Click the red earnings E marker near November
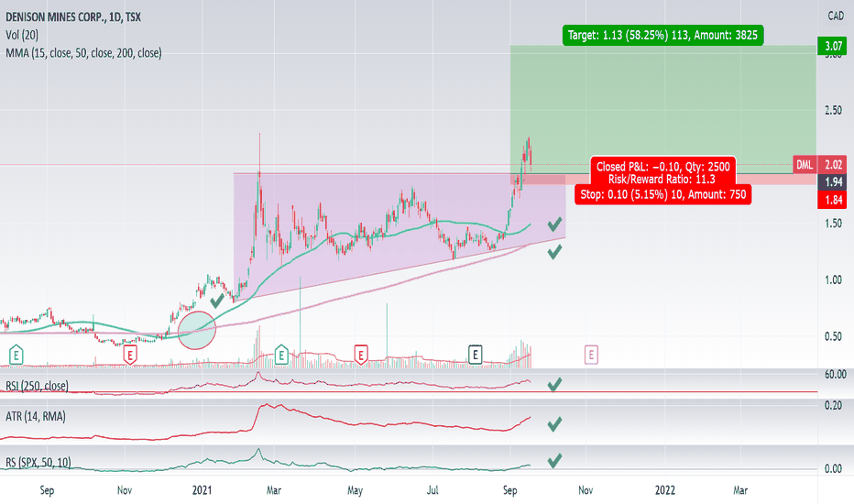 tap(129, 355)
